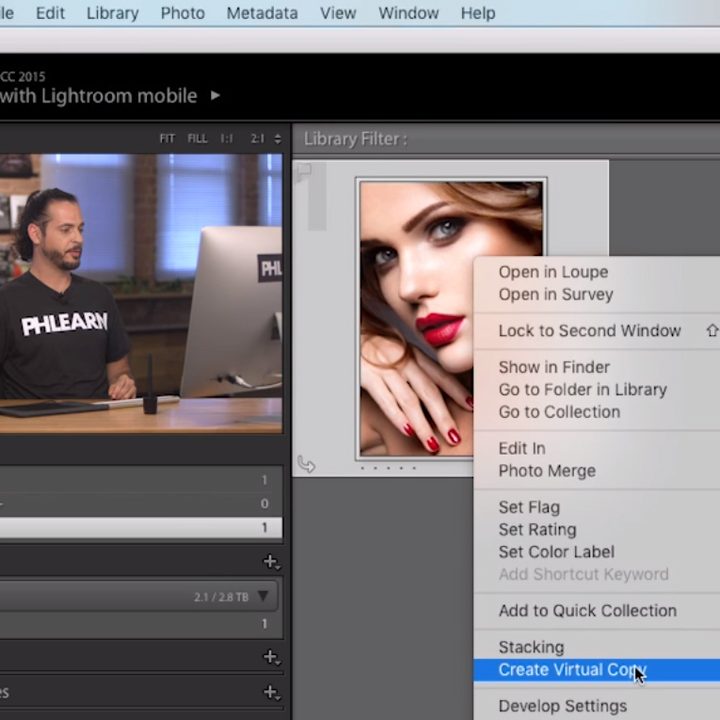Click the plus icon below the volume bar
The height and width of the screenshot is (720, 720).
click(271, 657)
